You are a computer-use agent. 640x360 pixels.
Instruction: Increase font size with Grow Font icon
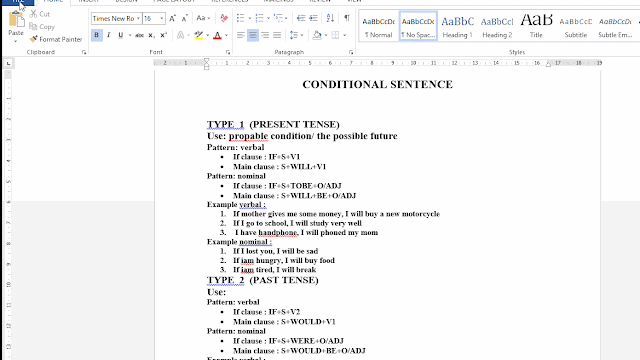pos(172,18)
